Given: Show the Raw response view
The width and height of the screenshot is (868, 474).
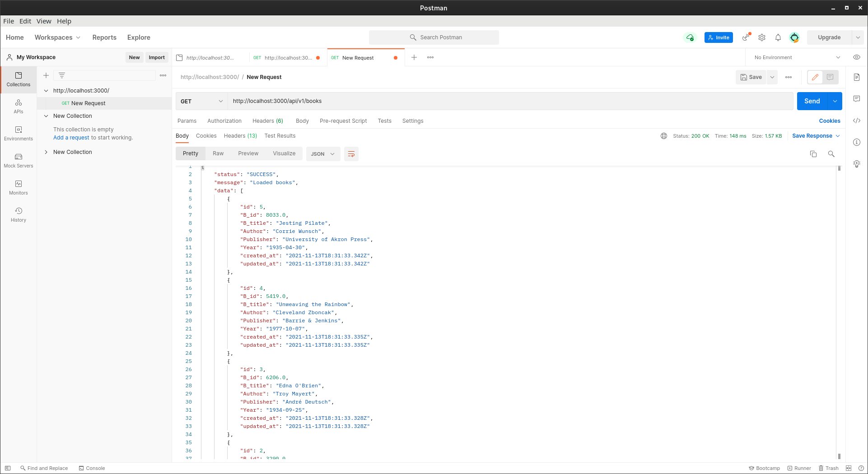Looking at the screenshot, I should coord(218,153).
